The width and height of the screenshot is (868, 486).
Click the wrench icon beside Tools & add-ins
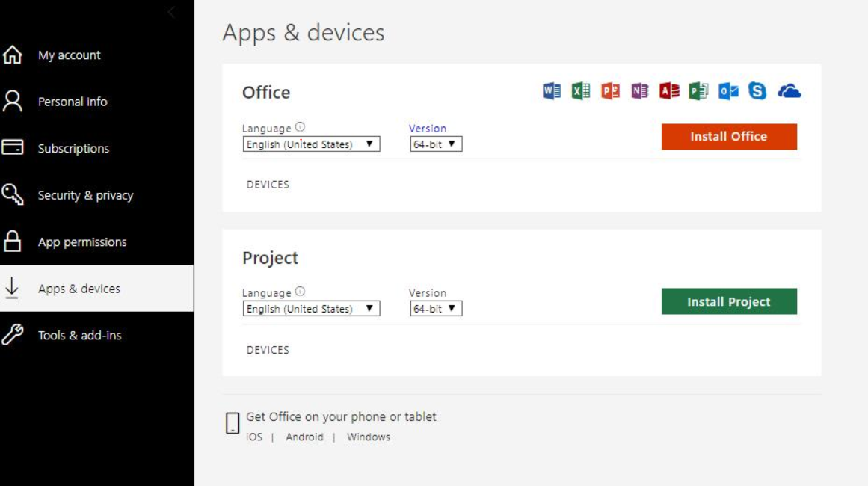(x=12, y=334)
